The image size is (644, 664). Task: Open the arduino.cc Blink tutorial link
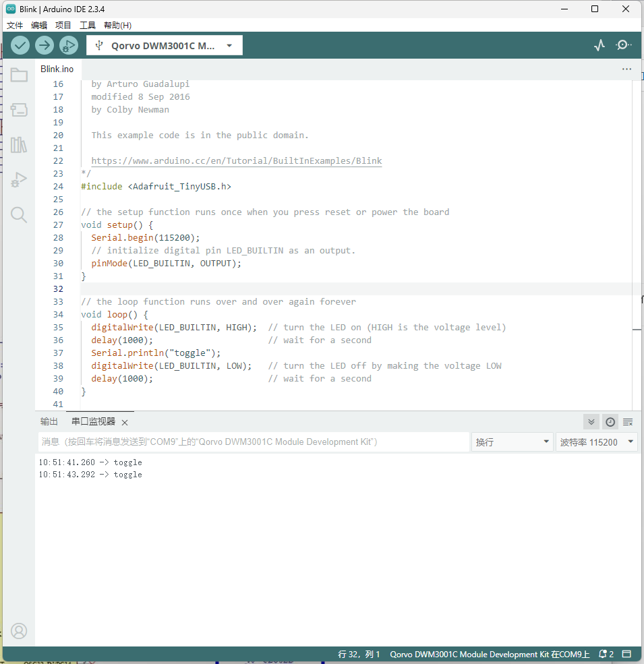click(237, 161)
